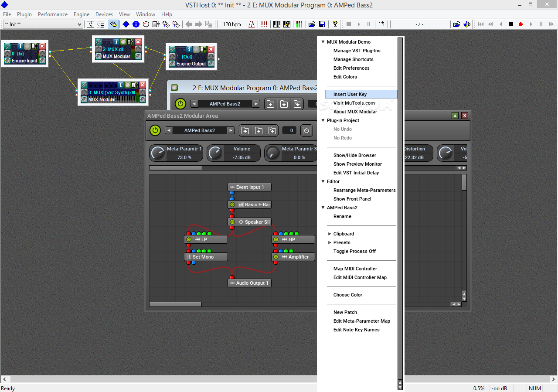Image resolution: width=558 pixels, height=392 pixels.
Task: Click Visit MuTools.com
Action: [x=354, y=103]
